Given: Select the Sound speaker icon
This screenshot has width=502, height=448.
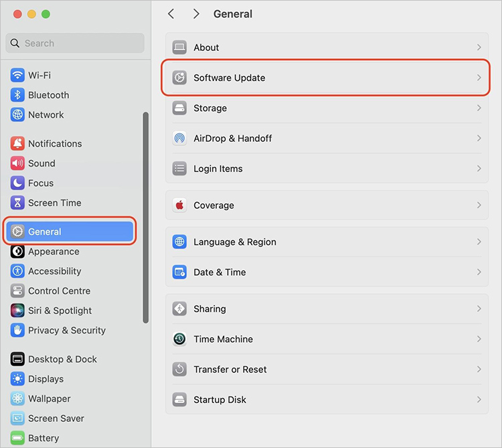Looking at the screenshot, I should click(17, 163).
